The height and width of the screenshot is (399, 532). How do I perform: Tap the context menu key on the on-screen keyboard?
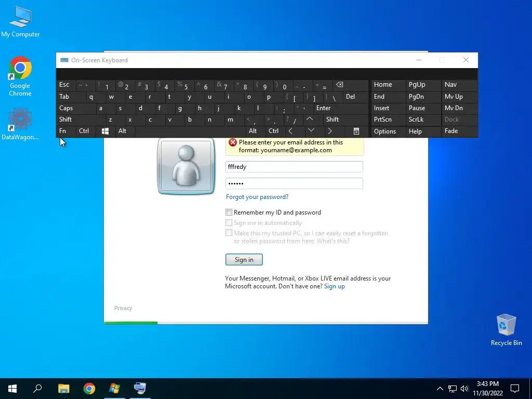(356, 131)
